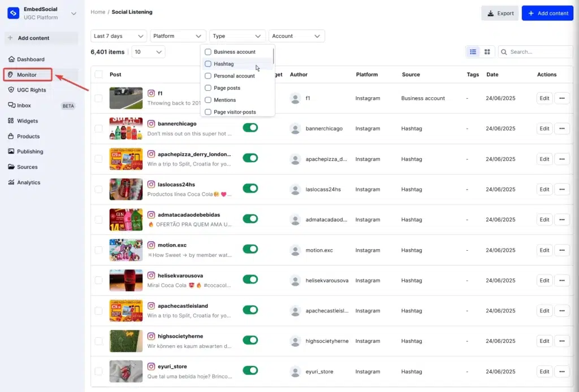Toggle off eyuri_store post switch
579x392 pixels.
pos(250,370)
